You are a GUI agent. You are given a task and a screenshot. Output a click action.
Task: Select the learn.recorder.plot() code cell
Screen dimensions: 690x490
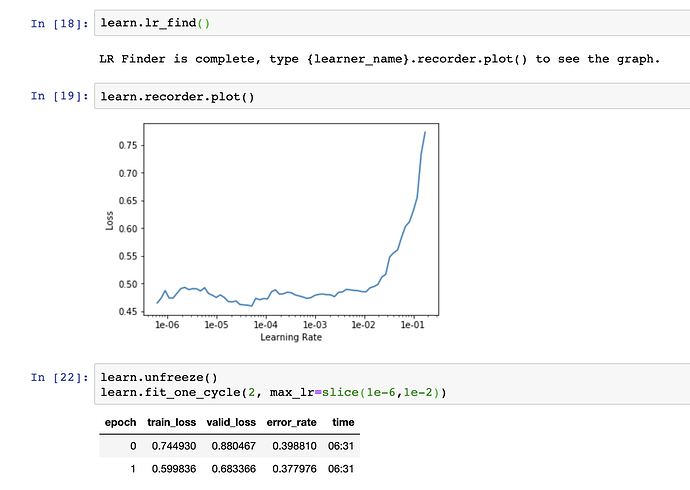(x=390, y=96)
